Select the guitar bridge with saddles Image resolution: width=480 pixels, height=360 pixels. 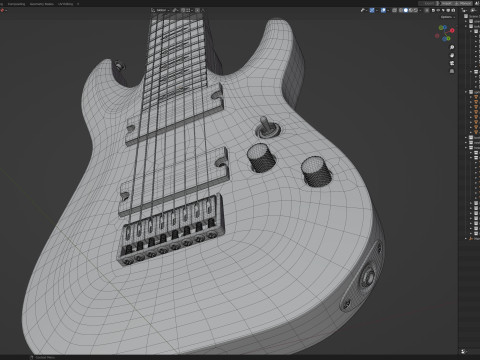click(x=170, y=230)
